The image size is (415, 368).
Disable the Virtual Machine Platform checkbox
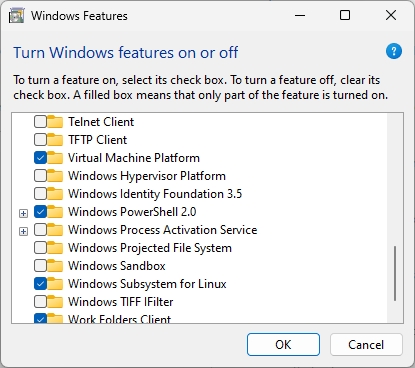pyautogui.click(x=40, y=158)
